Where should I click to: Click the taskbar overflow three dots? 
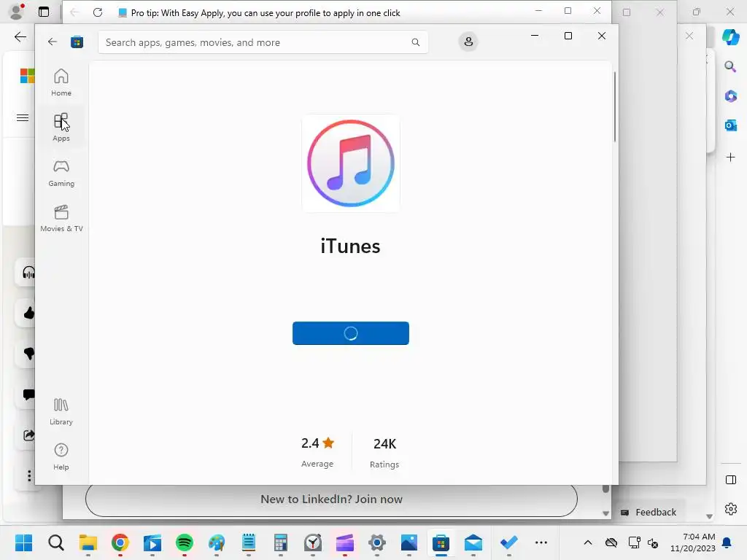(x=541, y=542)
